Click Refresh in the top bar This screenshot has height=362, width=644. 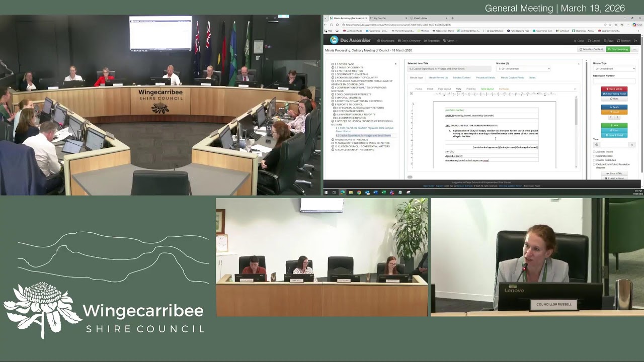624,41
